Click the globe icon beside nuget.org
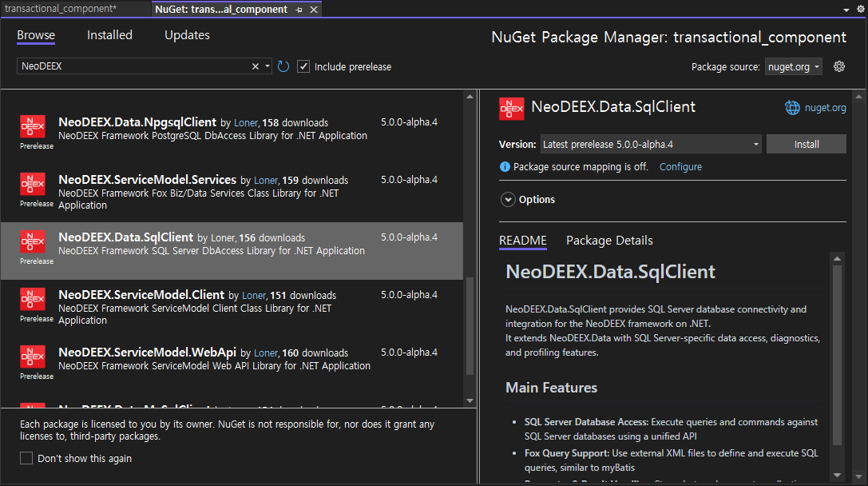 click(x=792, y=107)
